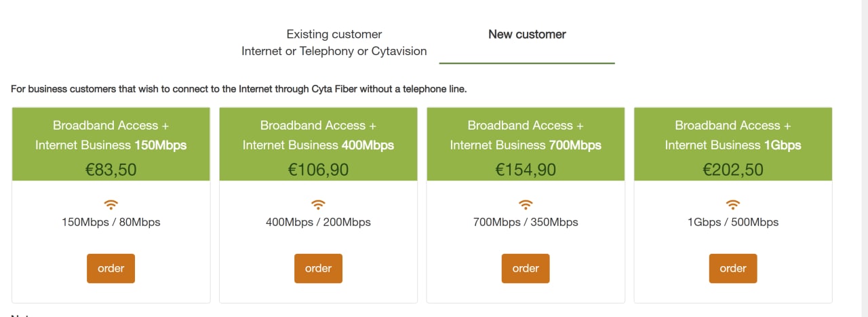
Task: Click the Internet Business 150Mbps green header
Action: coord(111,135)
